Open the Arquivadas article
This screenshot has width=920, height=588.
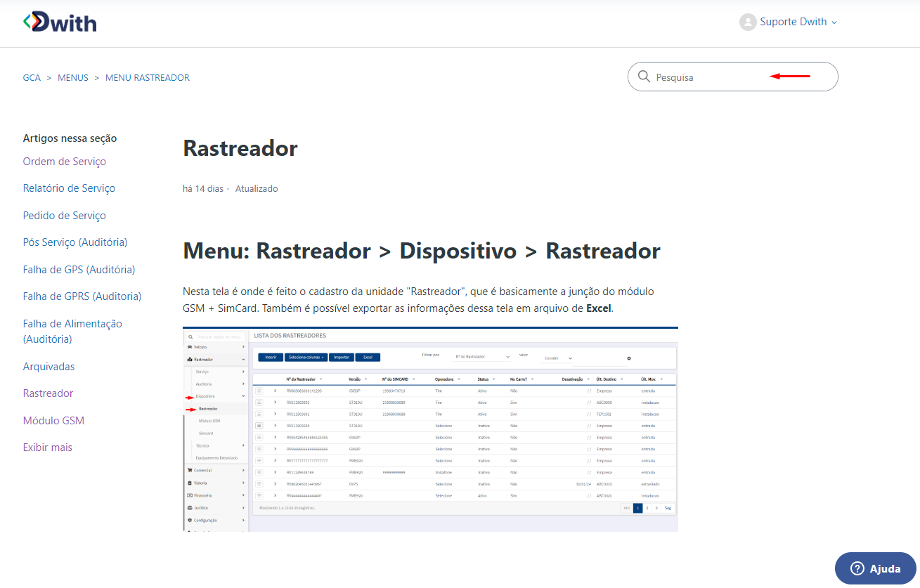click(48, 367)
